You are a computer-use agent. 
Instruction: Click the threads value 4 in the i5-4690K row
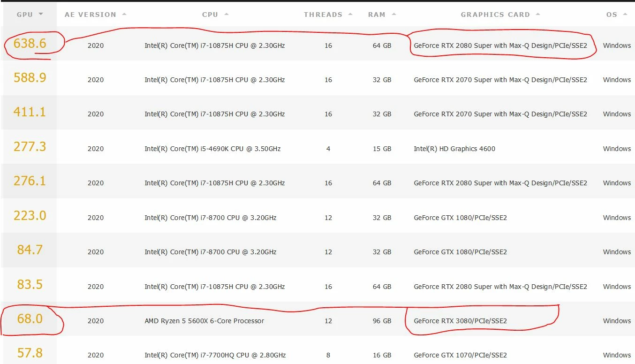(x=328, y=149)
